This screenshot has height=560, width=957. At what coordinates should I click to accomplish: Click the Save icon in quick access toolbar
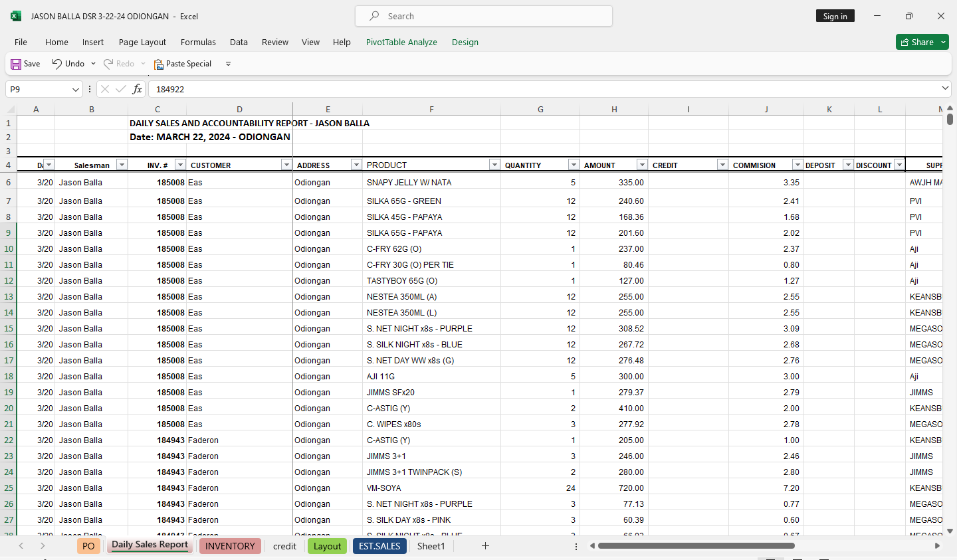click(16, 64)
